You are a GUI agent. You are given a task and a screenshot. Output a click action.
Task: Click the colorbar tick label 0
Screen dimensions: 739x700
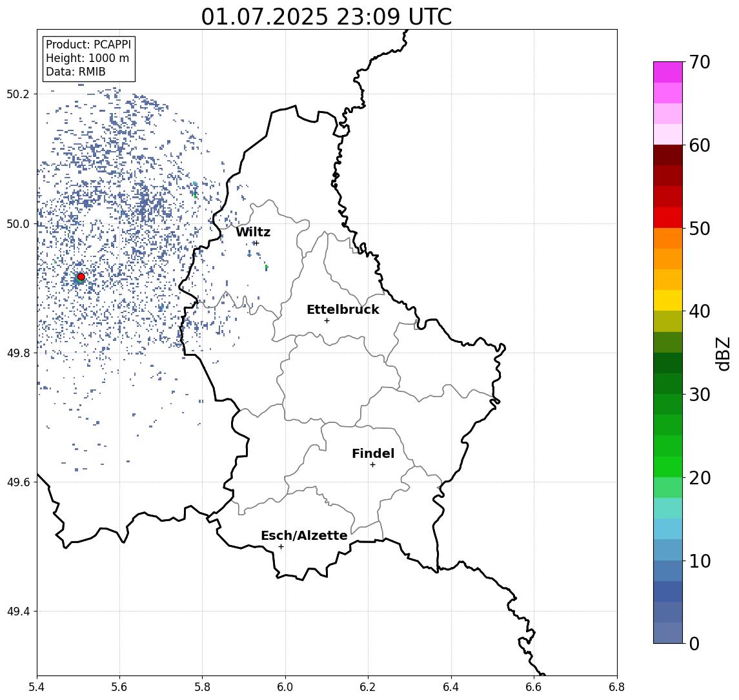[x=694, y=643]
